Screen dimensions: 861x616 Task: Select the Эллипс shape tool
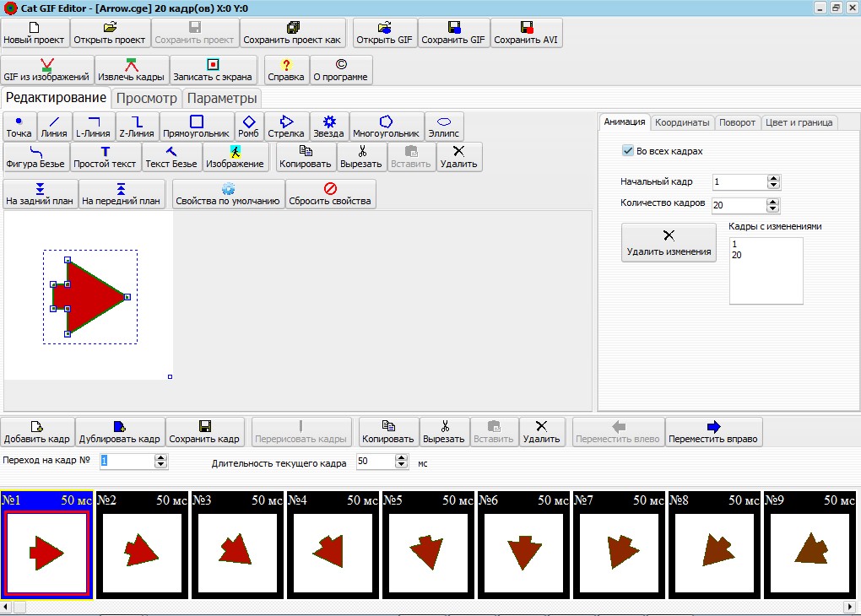pyautogui.click(x=444, y=127)
